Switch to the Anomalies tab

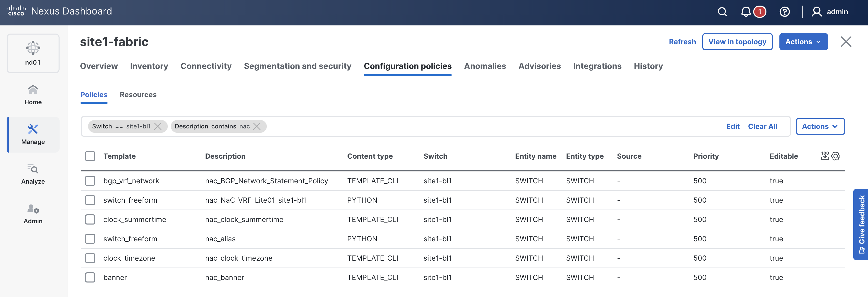tap(485, 66)
